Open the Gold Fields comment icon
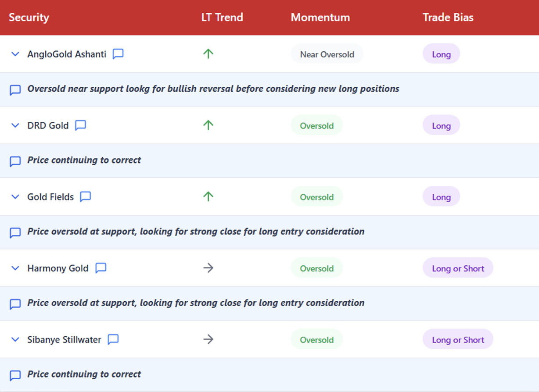The width and height of the screenshot is (539, 392). click(86, 197)
